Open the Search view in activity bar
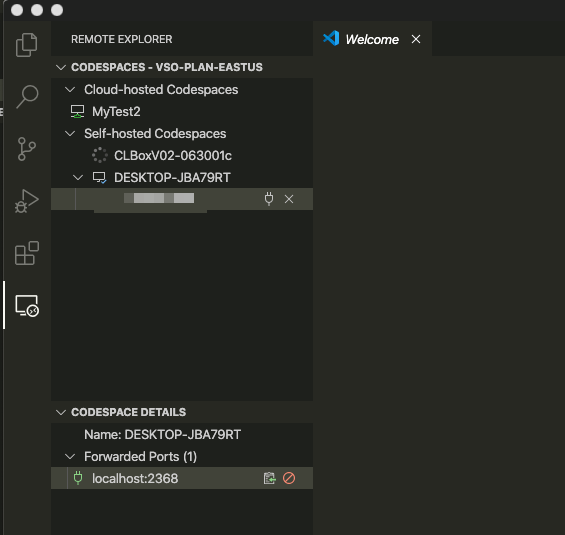This screenshot has height=535, width=565. 27,97
